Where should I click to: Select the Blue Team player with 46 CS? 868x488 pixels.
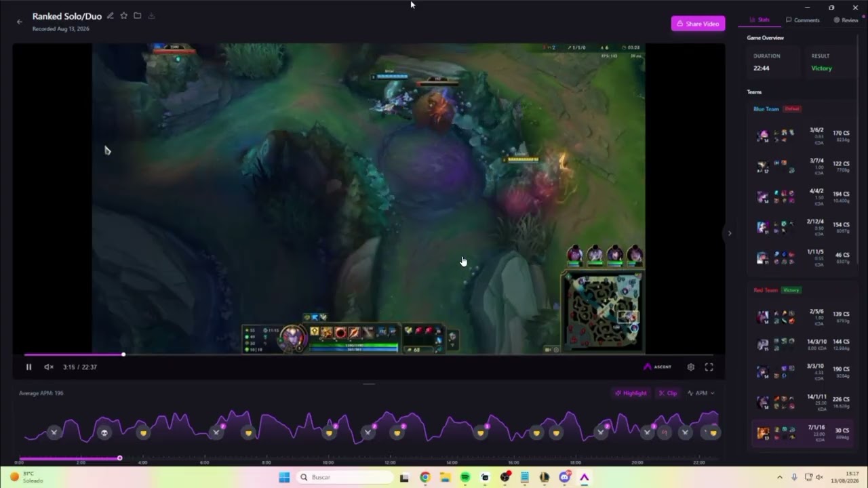[x=803, y=258]
